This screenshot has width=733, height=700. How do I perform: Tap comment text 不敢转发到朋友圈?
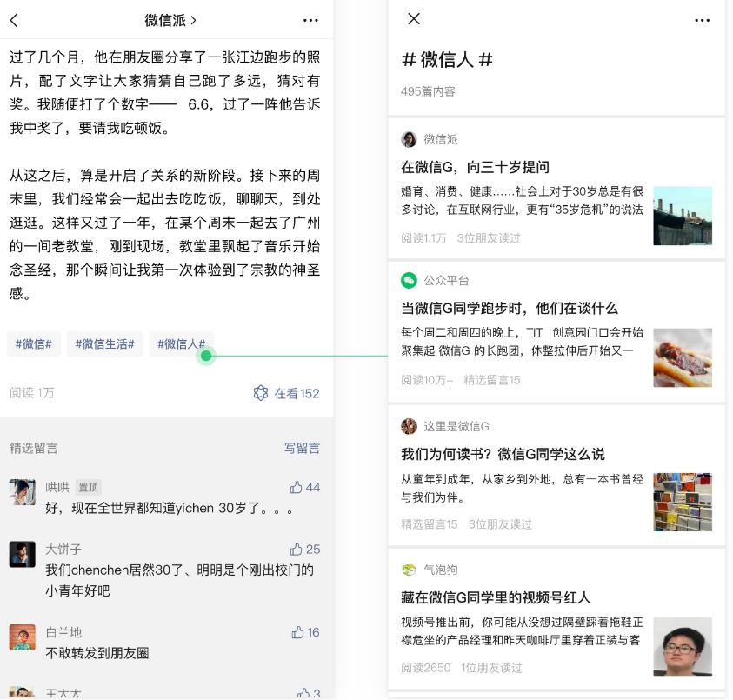pos(97,653)
